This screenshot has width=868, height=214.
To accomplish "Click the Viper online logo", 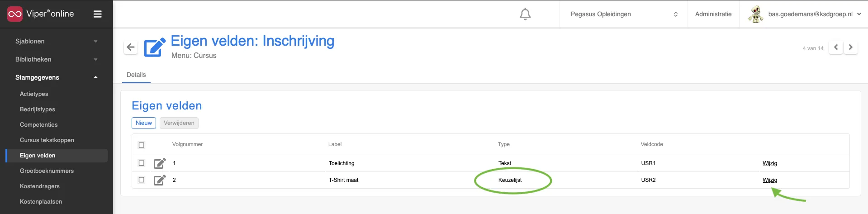I will (41, 14).
